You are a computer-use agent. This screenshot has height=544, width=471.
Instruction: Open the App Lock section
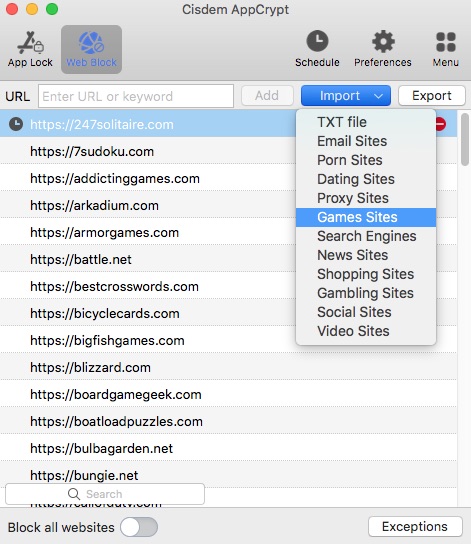tap(30, 49)
